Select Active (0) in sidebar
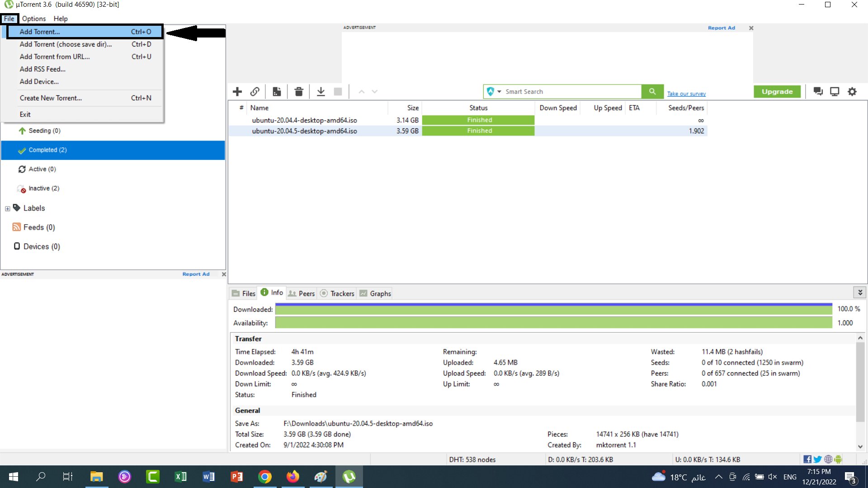The width and height of the screenshot is (868, 488). coord(113,169)
